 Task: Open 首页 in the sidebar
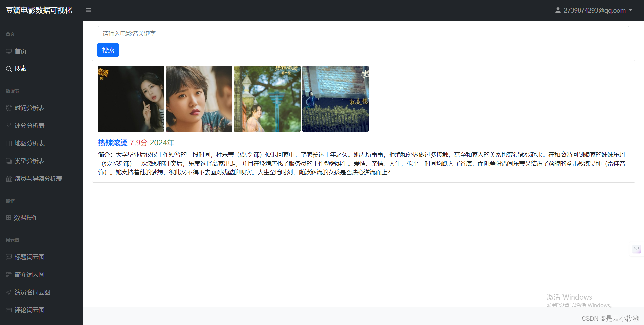[20, 51]
